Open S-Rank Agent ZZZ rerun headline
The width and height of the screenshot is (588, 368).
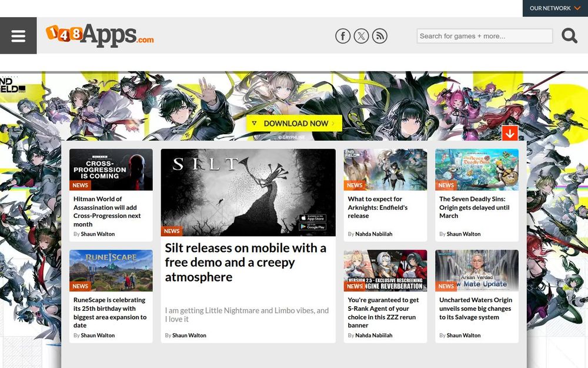(x=383, y=313)
